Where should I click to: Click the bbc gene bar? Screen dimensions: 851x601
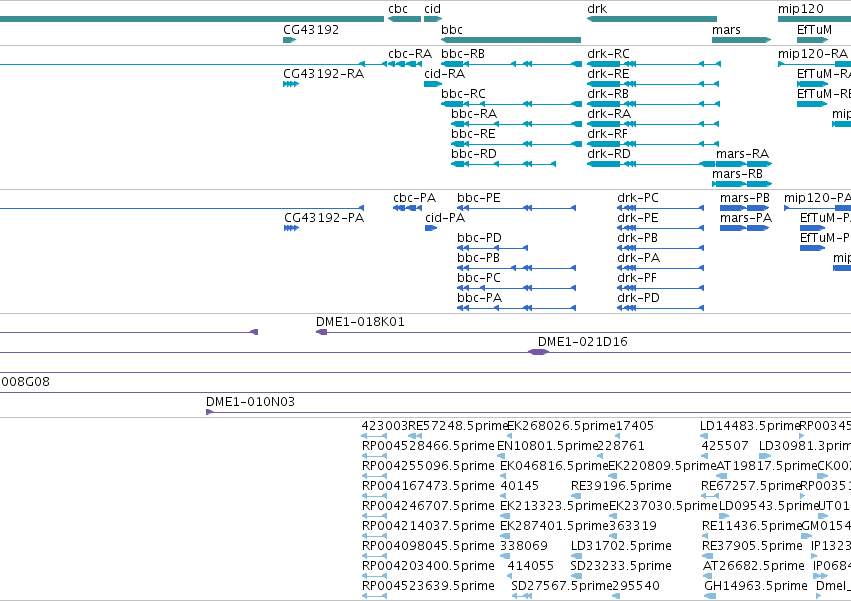(x=511, y=40)
